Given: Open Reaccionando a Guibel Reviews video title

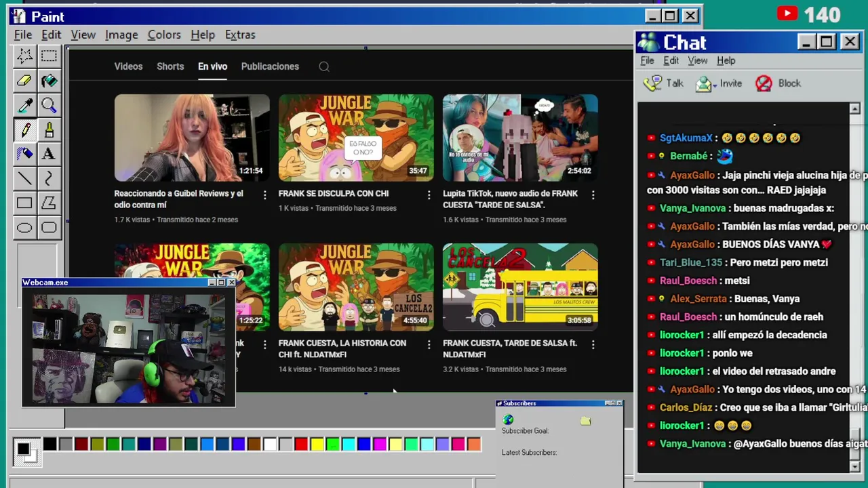Looking at the screenshot, I should point(178,199).
